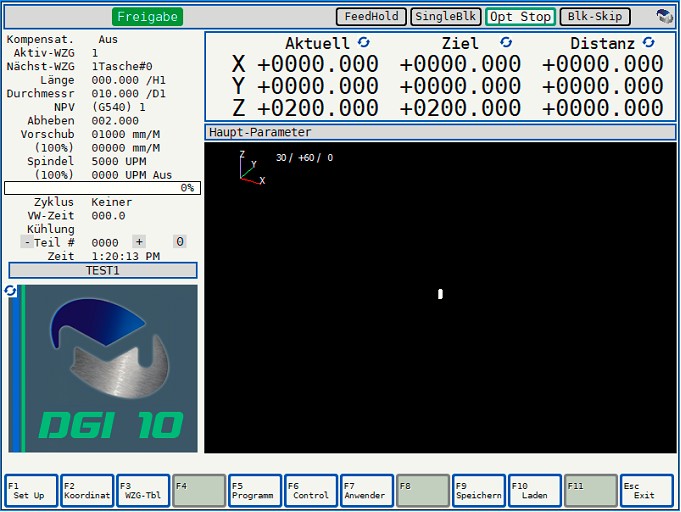The image size is (681, 512).
Task: Click Esc Exit button
Action: click(x=647, y=491)
